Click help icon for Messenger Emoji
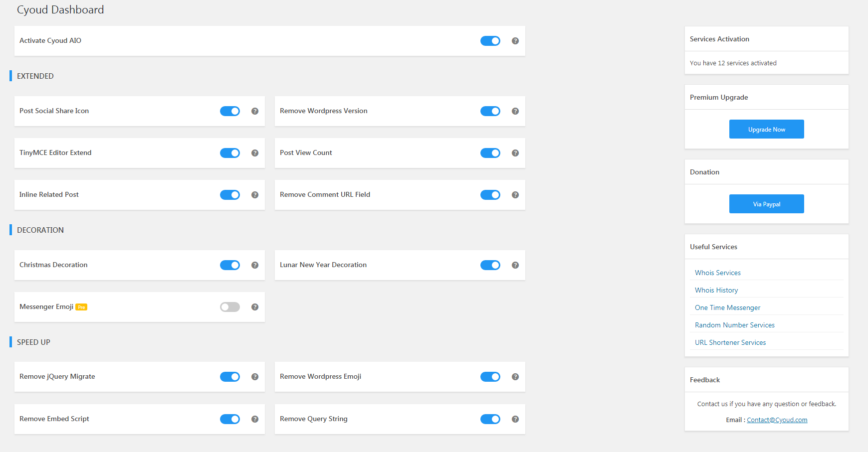The image size is (868, 452). click(255, 307)
